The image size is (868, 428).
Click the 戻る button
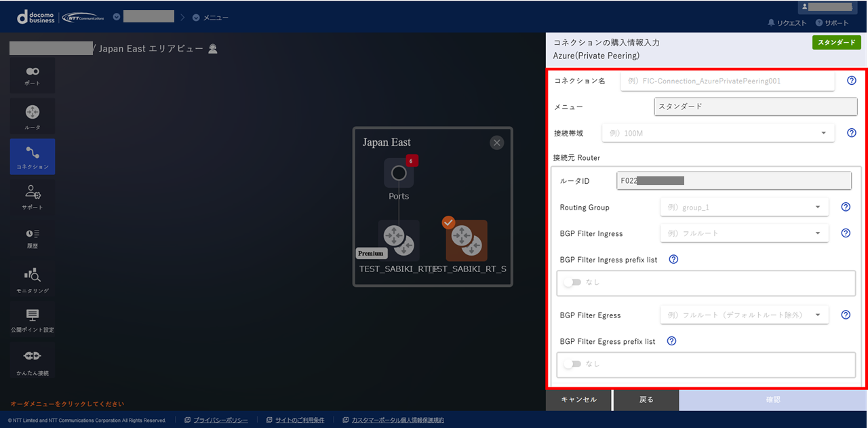(646, 400)
